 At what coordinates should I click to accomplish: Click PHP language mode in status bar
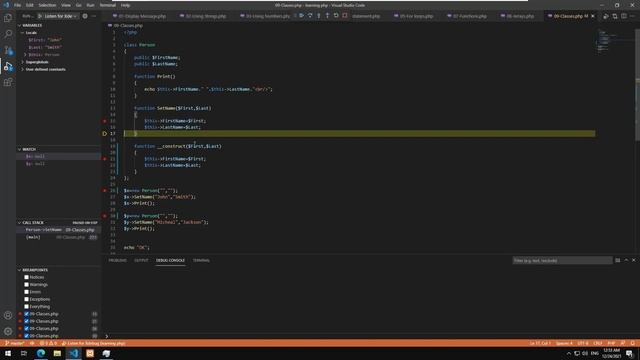[x=611, y=343]
